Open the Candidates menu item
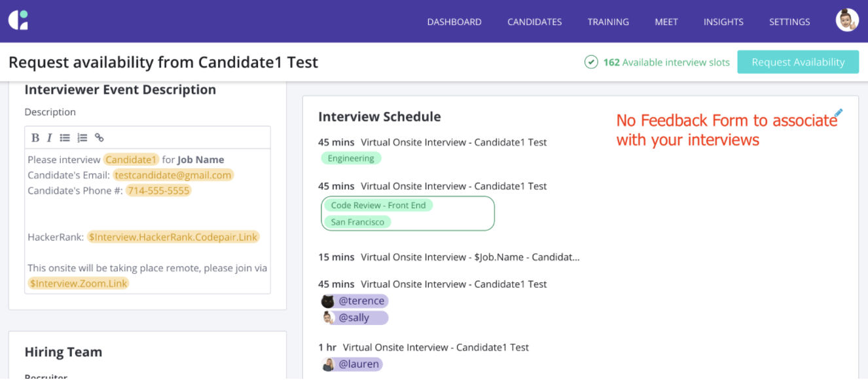This screenshot has width=868, height=380. (534, 22)
